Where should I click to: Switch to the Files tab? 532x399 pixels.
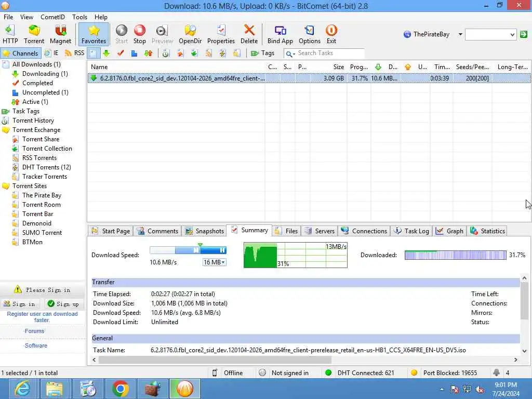(286, 231)
